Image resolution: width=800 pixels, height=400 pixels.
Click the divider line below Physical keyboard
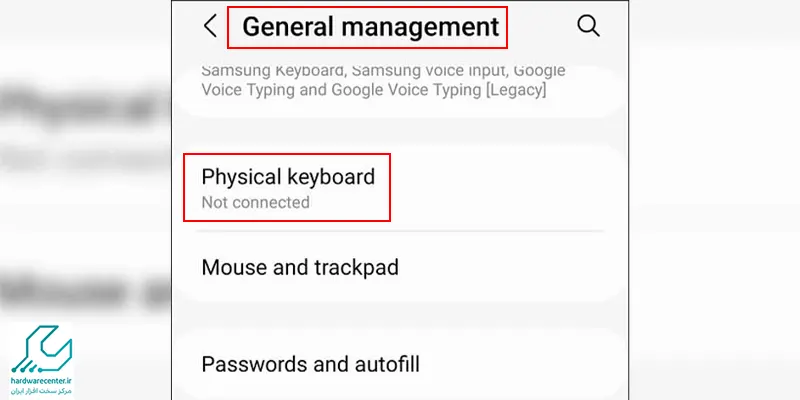pos(401,231)
